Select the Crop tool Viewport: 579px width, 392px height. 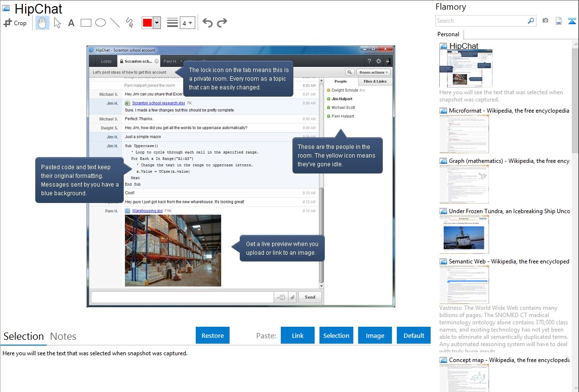coord(15,23)
